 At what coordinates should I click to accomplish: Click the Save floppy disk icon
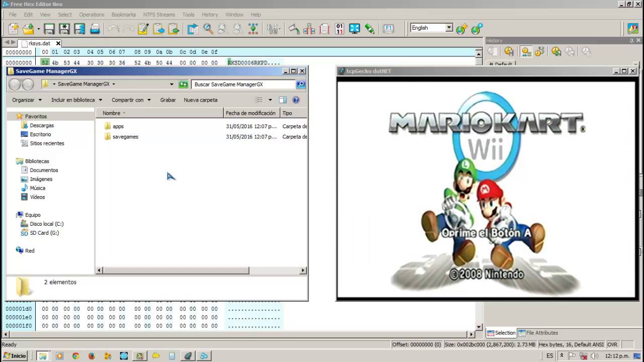(49, 29)
